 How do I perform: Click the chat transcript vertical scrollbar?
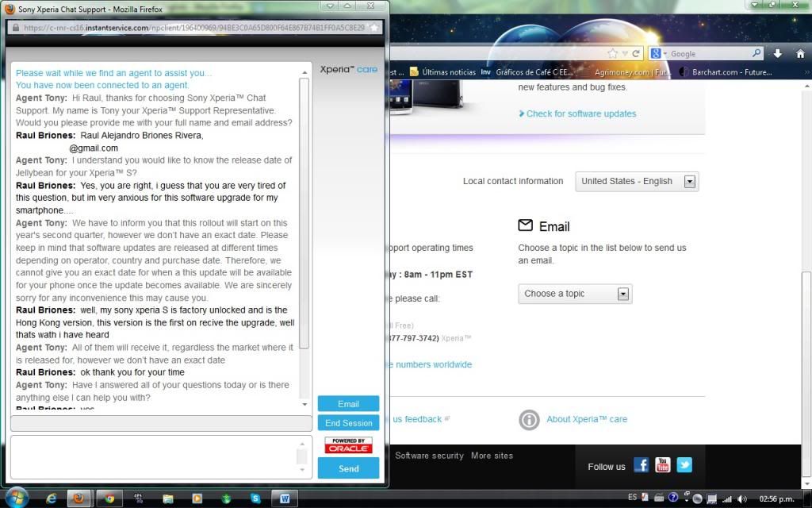[x=304, y=238]
